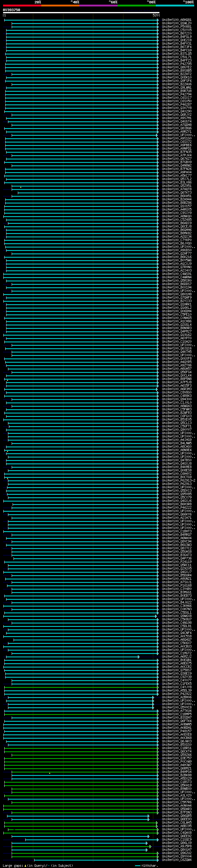Select hit label UniRef100_C6ZQW4
Viewport: 197px width, 868px height.
coord(176,860)
